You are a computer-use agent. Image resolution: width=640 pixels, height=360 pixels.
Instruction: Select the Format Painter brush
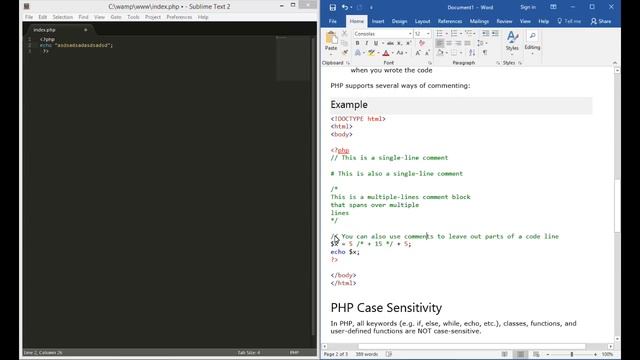coord(345,53)
